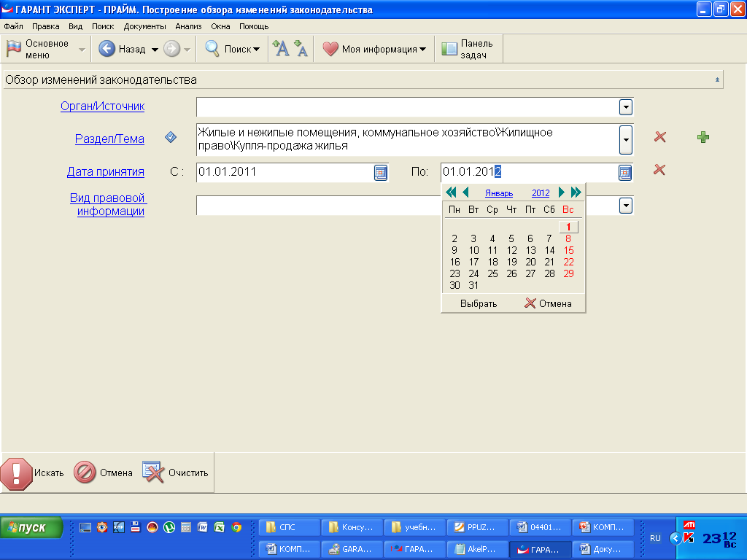Screen dimensions: 747x560
Task: Open the forward history dropdown arrow
Action: pos(187,50)
